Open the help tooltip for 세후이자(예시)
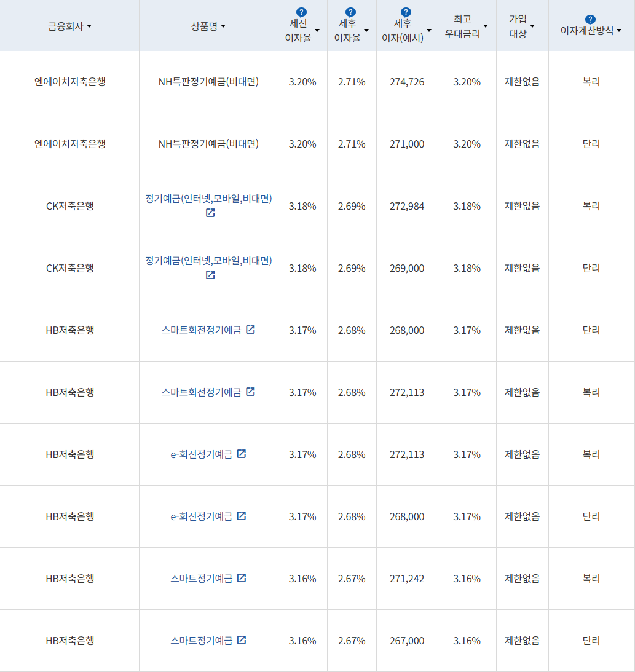The image size is (635, 672). 406,11
